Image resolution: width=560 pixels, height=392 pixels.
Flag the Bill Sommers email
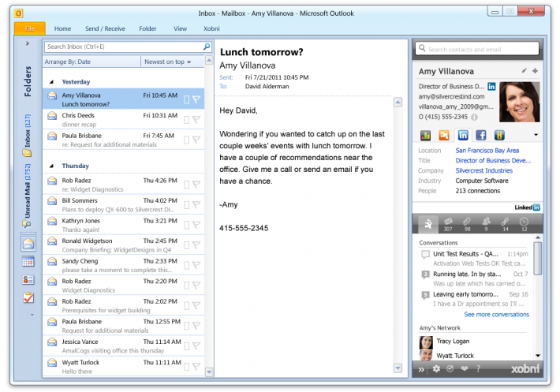196,204
